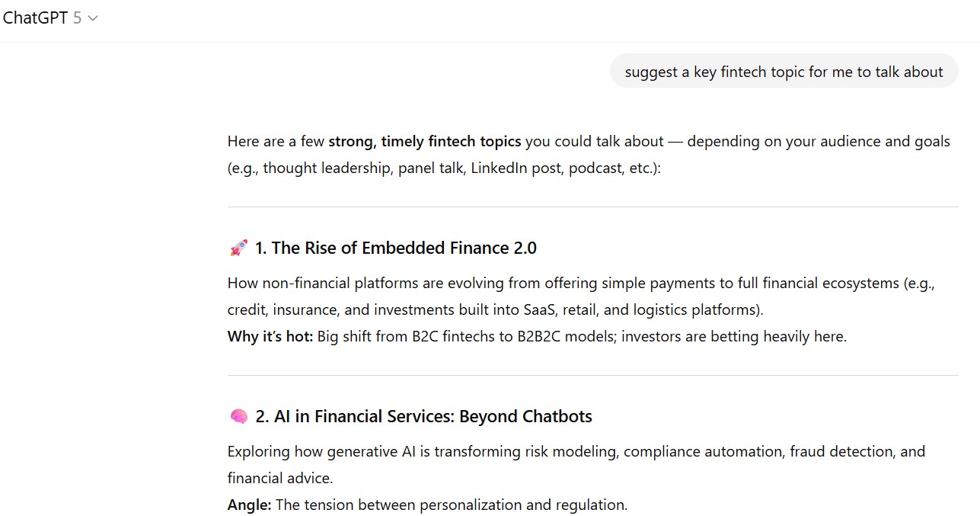Click the "ChatGPT" title text in the header
Viewport: 980px width, 516px height.
pos(35,18)
